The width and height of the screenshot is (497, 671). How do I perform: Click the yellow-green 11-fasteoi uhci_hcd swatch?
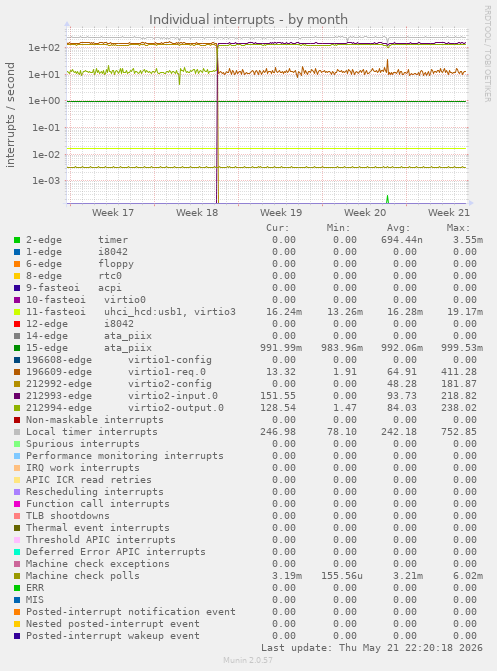tap(17, 312)
